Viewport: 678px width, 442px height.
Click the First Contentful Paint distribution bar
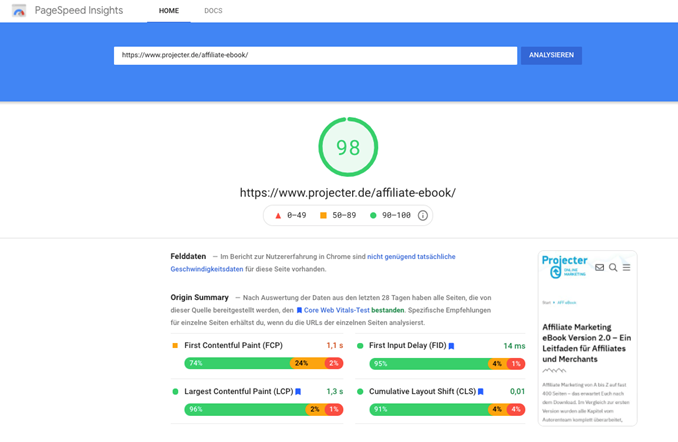pyautogui.click(x=264, y=363)
